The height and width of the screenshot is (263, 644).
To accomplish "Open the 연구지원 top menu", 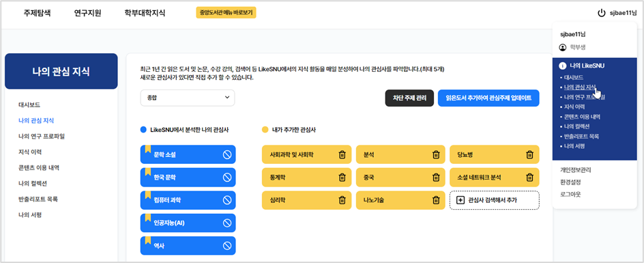I will 87,13.
